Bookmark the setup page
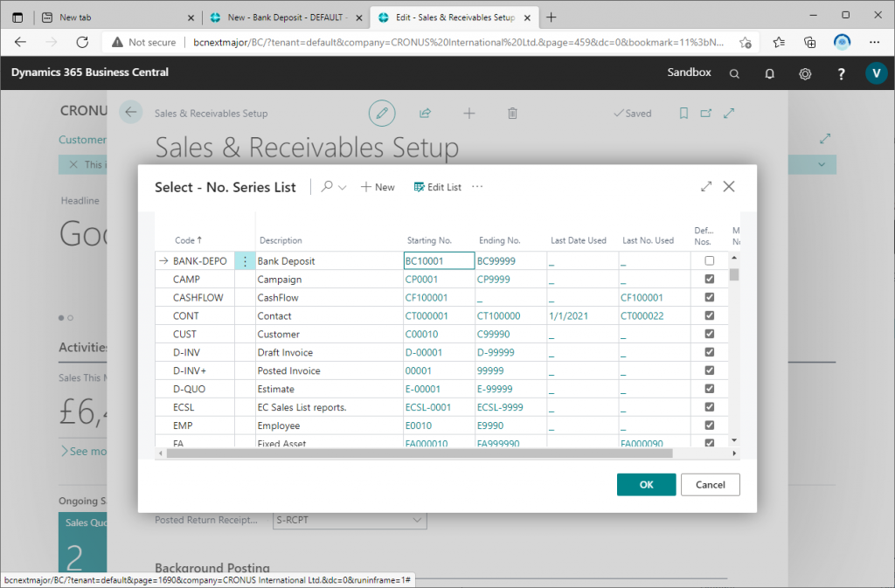Screen dimensions: 895x588 pos(683,113)
